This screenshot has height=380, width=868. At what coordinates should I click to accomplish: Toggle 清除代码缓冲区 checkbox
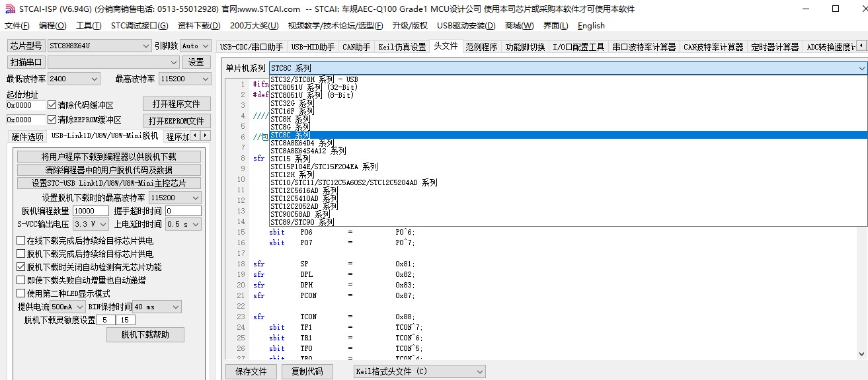tap(81, 105)
